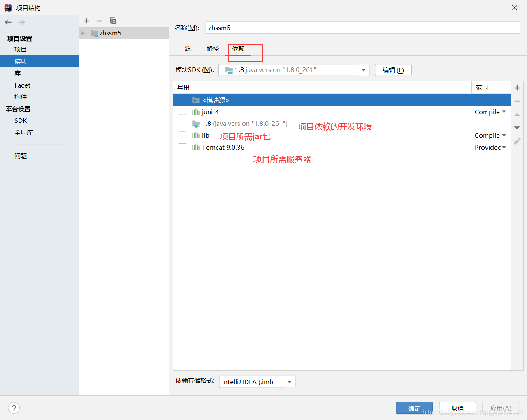
Task: Click the 确定 button
Action: [414, 408]
